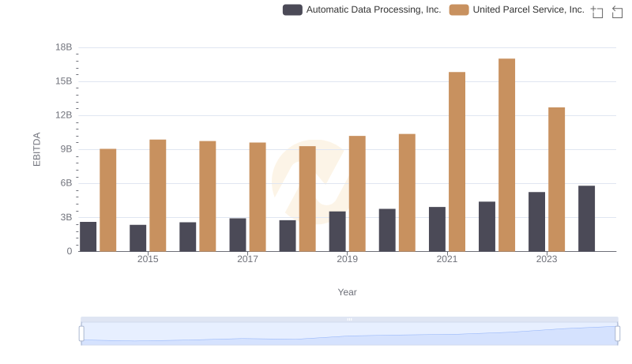
Task: Click the 6B y-axis label
Action: (x=66, y=183)
